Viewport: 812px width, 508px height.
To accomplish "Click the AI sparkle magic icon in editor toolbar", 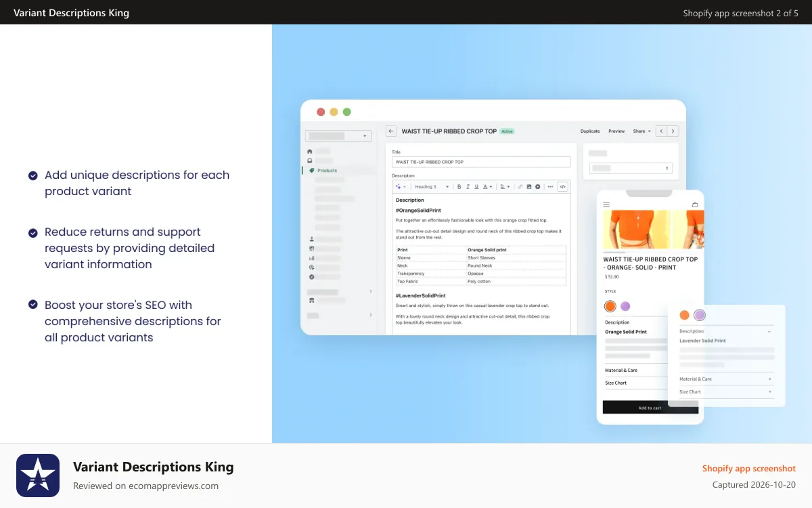I will pos(398,187).
